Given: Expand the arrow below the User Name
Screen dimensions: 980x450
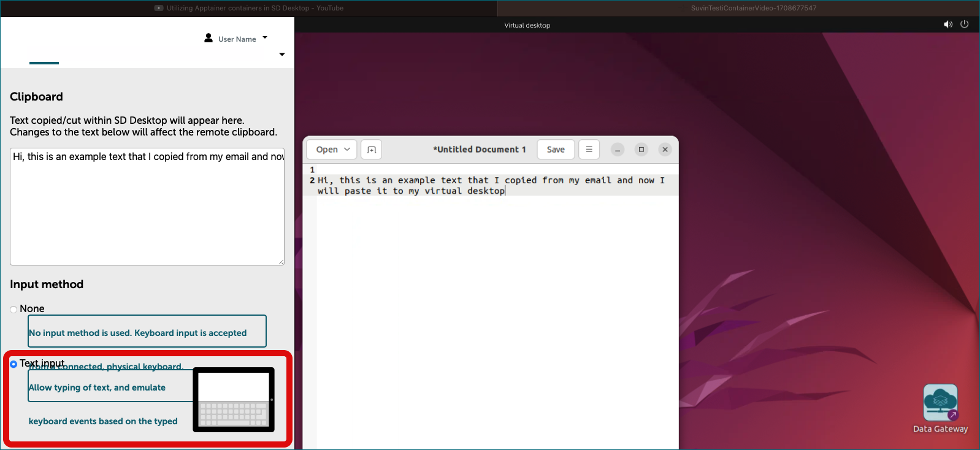Looking at the screenshot, I should 282,55.
